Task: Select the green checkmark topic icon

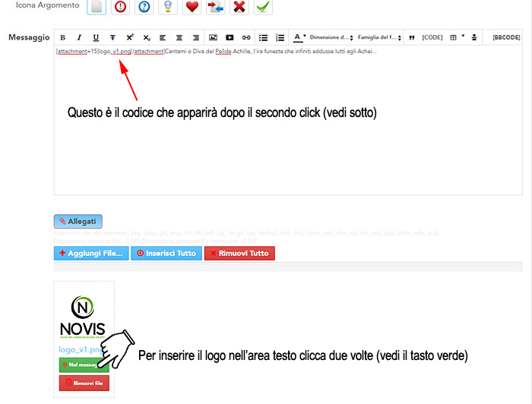Action: (263, 7)
